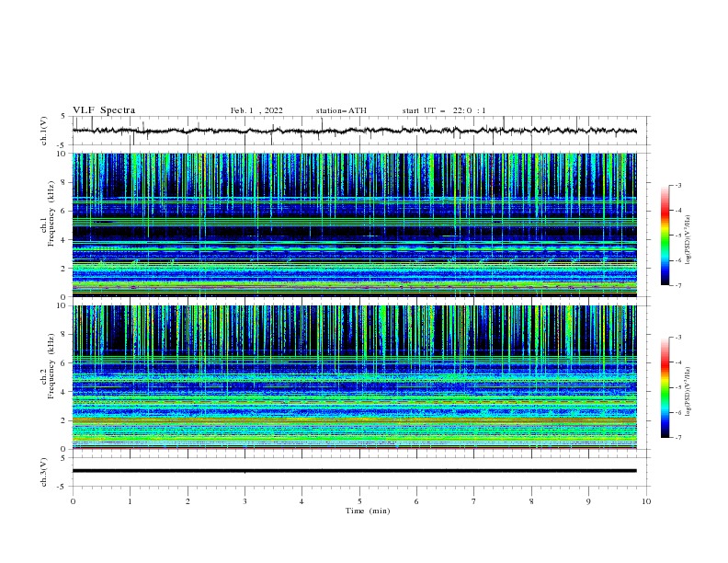Click the time axis tick label '10'
Image resolution: width=728 pixels, height=563 pixels.
646,501
